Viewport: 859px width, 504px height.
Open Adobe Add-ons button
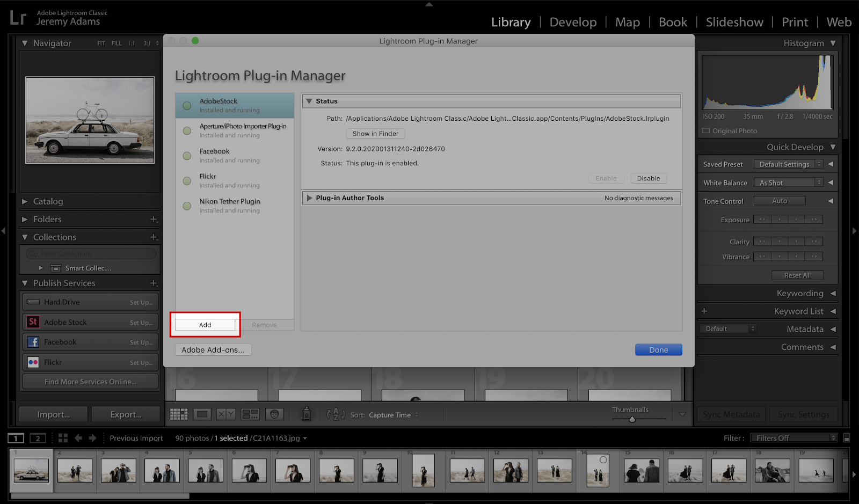[213, 349]
